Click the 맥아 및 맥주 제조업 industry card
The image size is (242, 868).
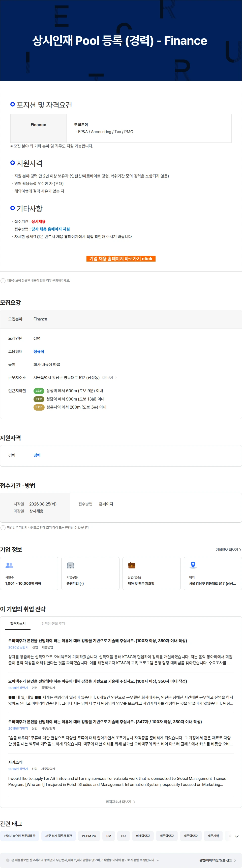[x=152, y=573]
